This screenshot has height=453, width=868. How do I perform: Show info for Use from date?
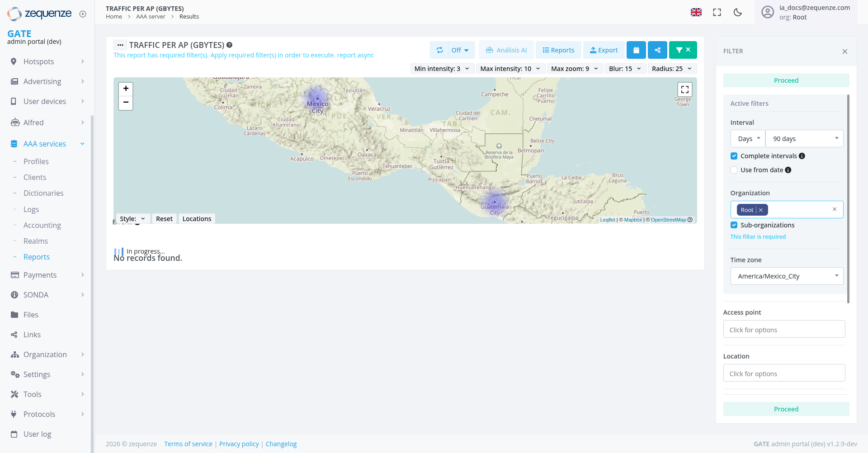pos(788,170)
